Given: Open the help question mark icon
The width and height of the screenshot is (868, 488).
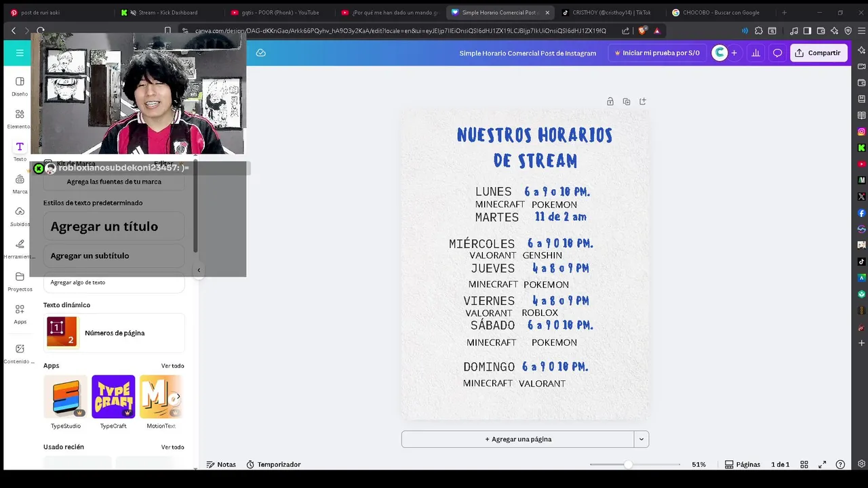Looking at the screenshot, I should pyautogui.click(x=840, y=464).
